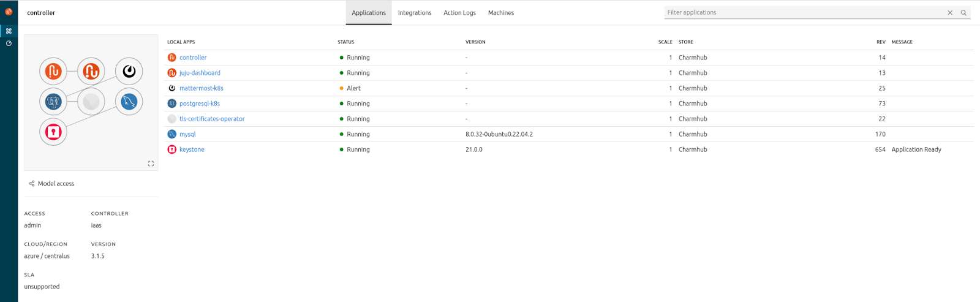Click the Model access button

pos(51,184)
